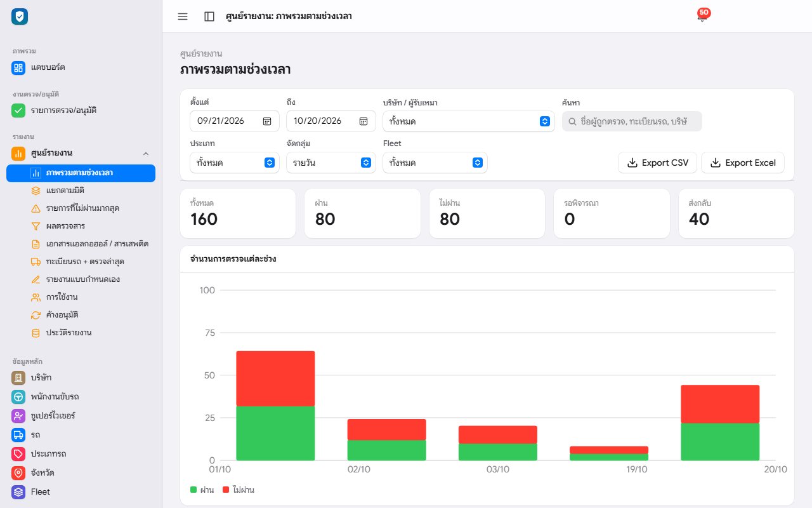Open รายงานแบบกำหนดเอง menu item
The image size is (812, 508).
coord(81,279)
